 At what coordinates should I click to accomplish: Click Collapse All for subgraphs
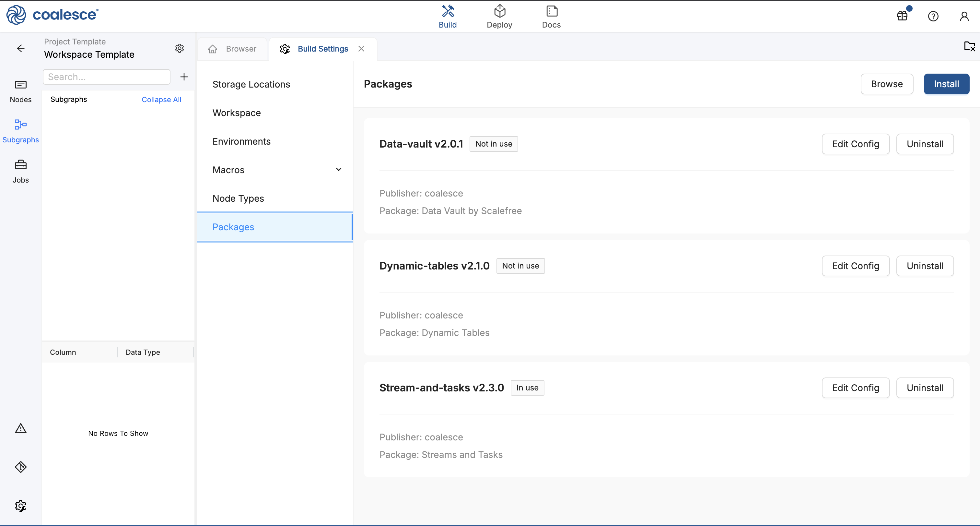pos(161,99)
